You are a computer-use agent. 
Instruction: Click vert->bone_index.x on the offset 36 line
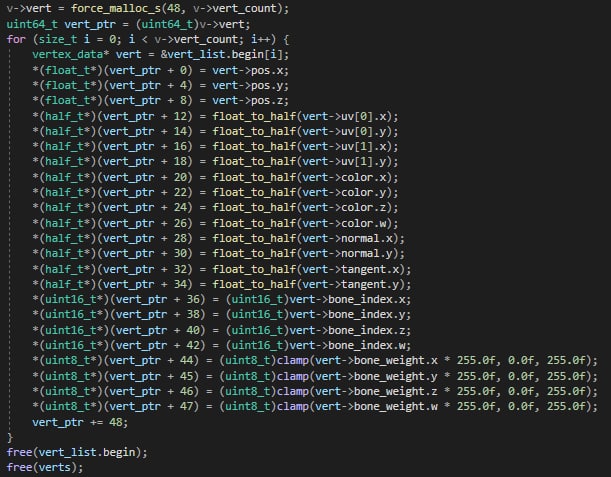coord(347,299)
